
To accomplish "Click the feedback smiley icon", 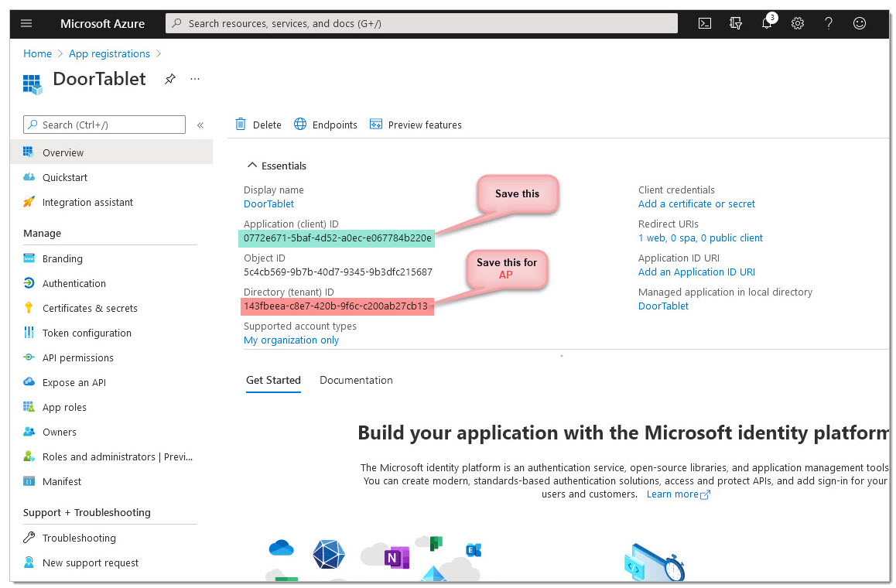I will pyautogui.click(x=859, y=23).
